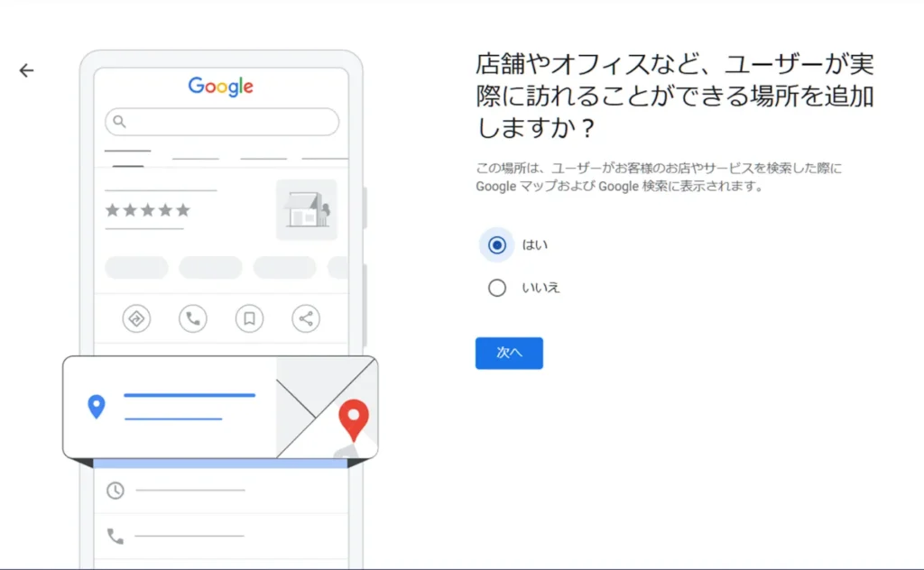Viewport: 924px width, 570px height.
Task: Click the Google logo in the phone illustration
Action: coord(221,87)
